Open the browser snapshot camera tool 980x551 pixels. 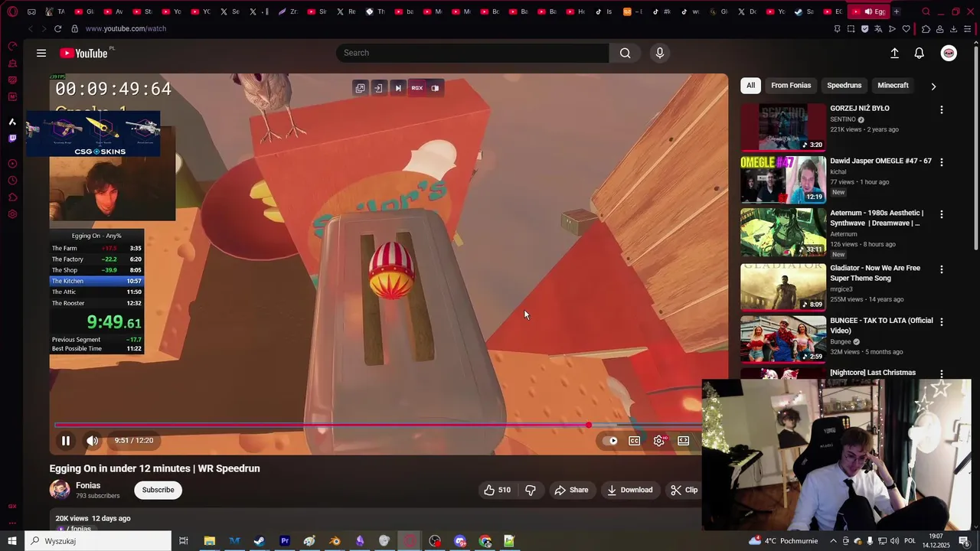(851, 29)
